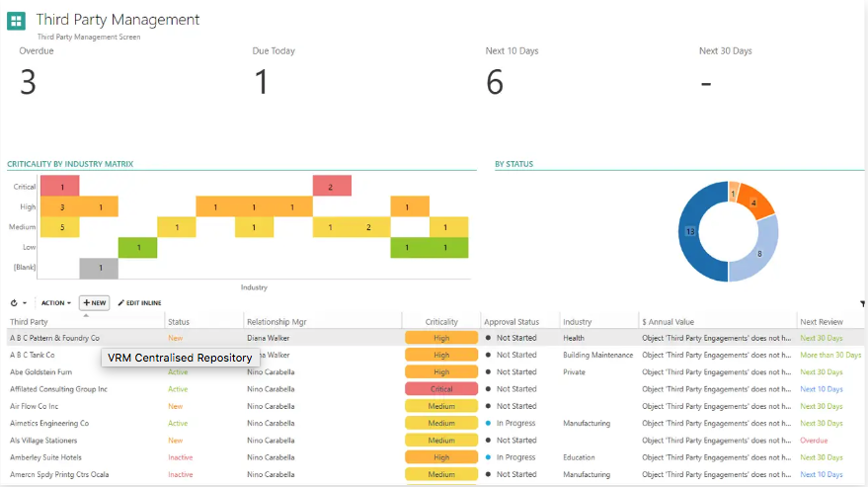Click the refresh icon in the table toolbar

point(14,303)
